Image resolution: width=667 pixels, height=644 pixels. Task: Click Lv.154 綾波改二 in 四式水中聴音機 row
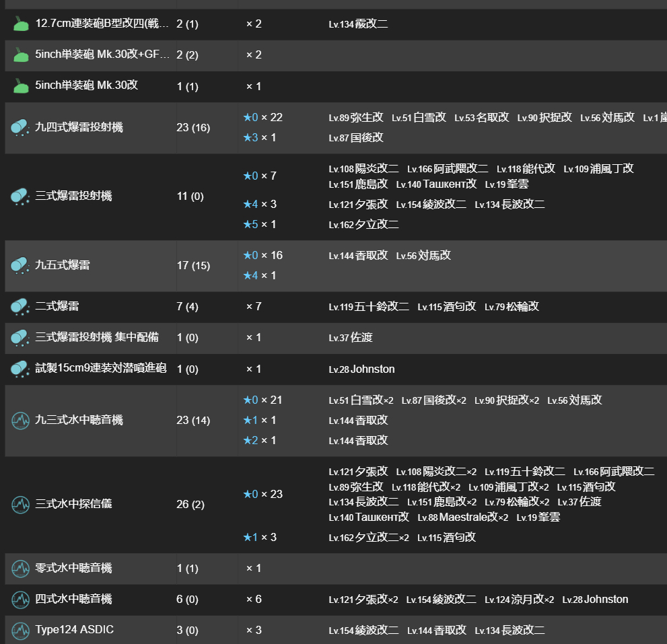pyautogui.click(x=441, y=600)
